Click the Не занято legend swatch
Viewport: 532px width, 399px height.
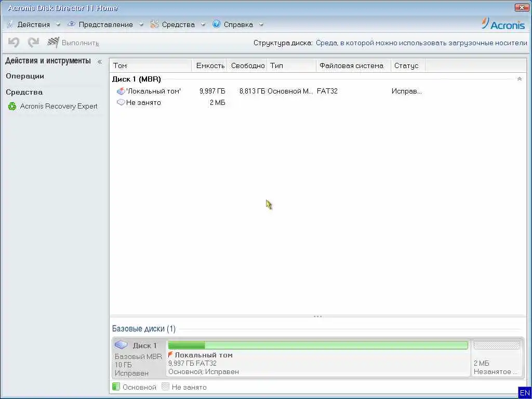[165, 387]
